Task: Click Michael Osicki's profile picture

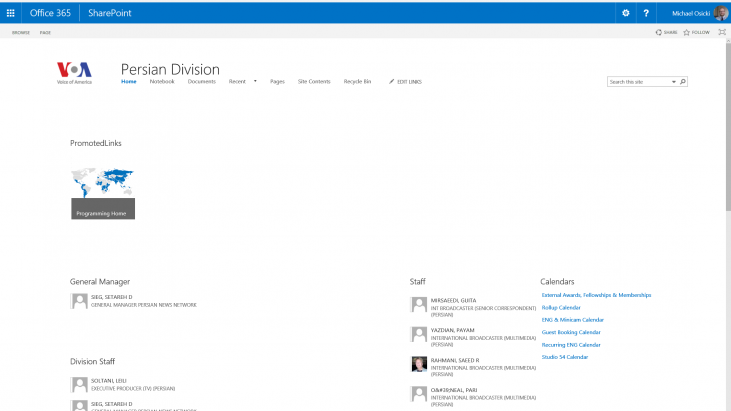Action: [x=721, y=13]
